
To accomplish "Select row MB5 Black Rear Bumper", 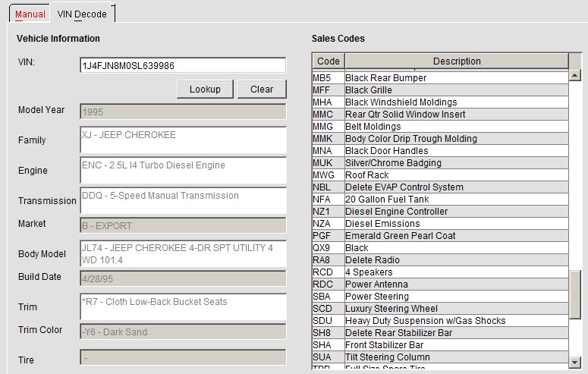I will tap(440, 77).
